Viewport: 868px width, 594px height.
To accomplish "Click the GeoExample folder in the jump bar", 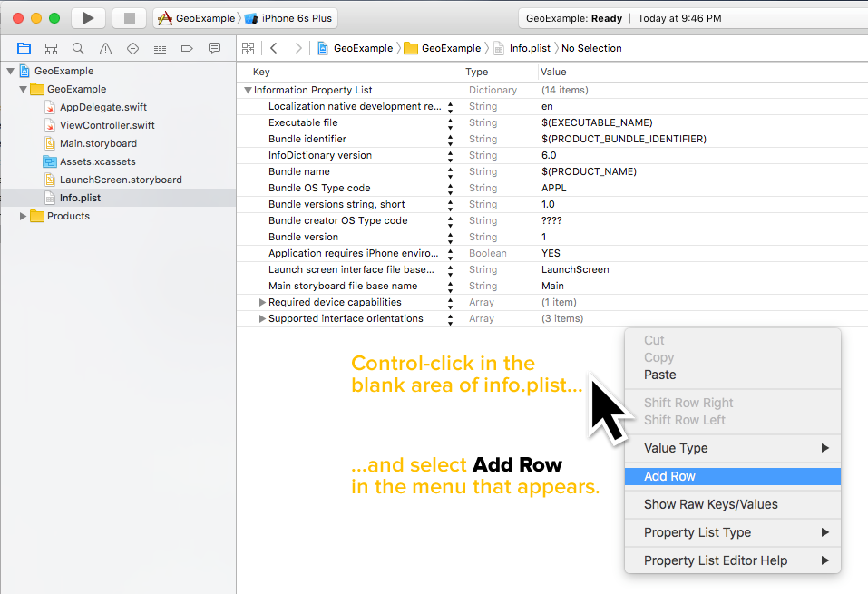I will (443, 49).
